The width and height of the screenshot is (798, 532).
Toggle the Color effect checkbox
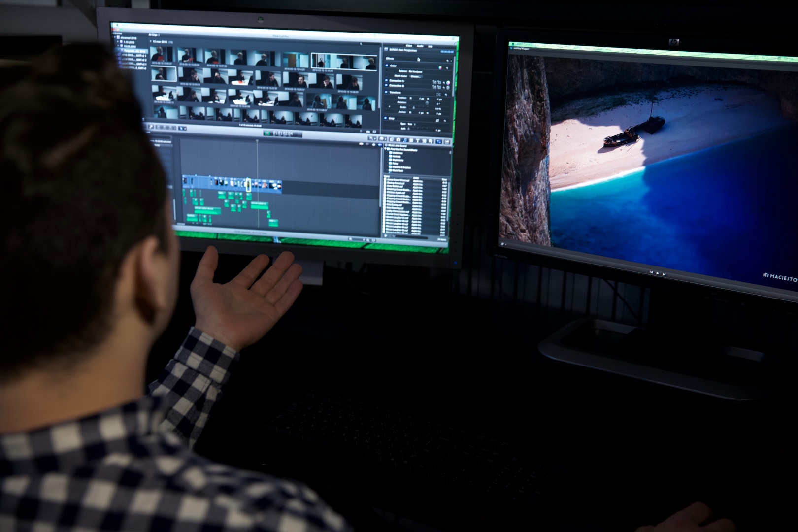pyautogui.click(x=387, y=66)
